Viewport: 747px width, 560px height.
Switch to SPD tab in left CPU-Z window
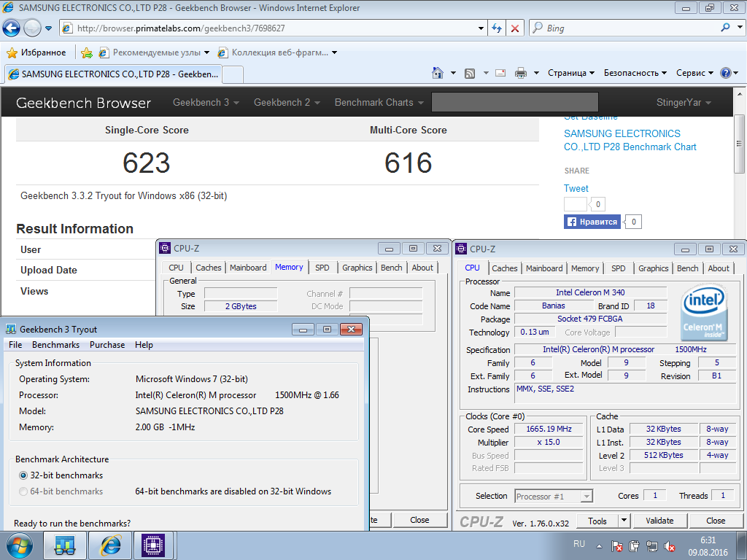[322, 268]
